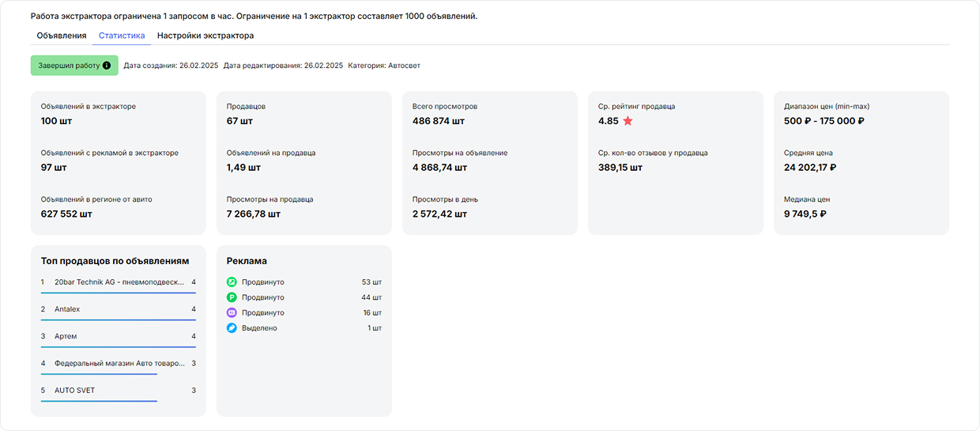Click the Завершил работу status badge

(69, 66)
